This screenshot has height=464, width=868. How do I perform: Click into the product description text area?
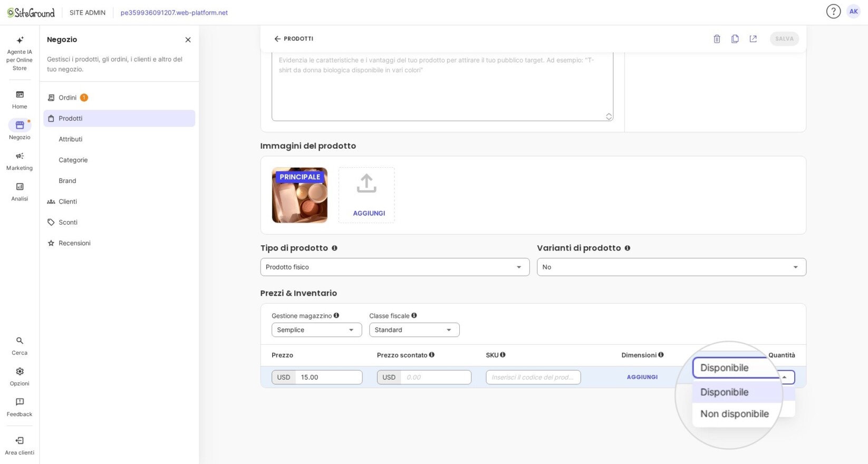(x=442, y=85)
